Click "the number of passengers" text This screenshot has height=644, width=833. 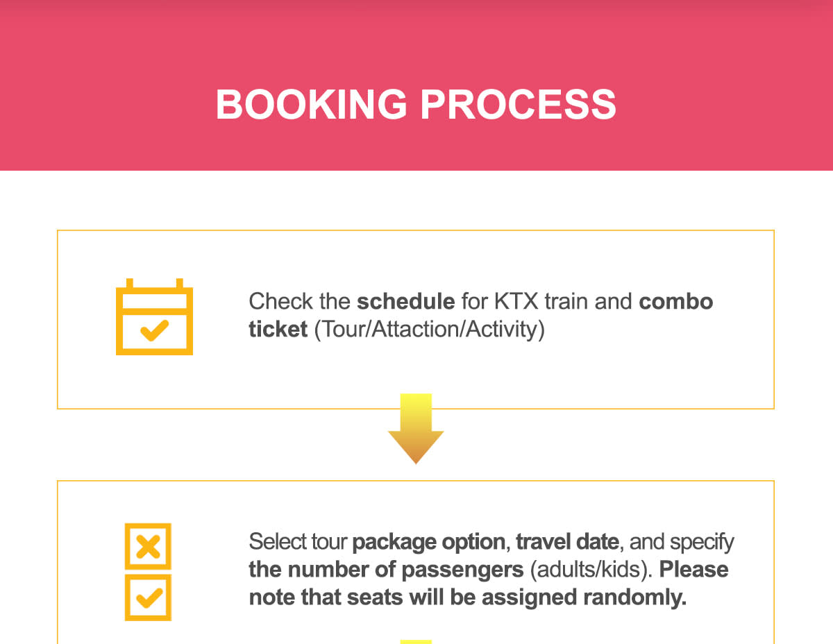click(386, 569)
